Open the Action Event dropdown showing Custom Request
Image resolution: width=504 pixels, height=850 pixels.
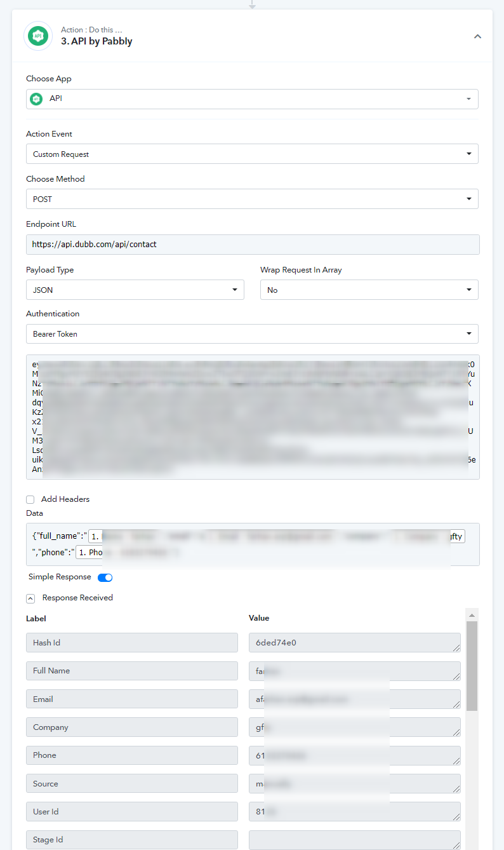click(x=252, y=154)
